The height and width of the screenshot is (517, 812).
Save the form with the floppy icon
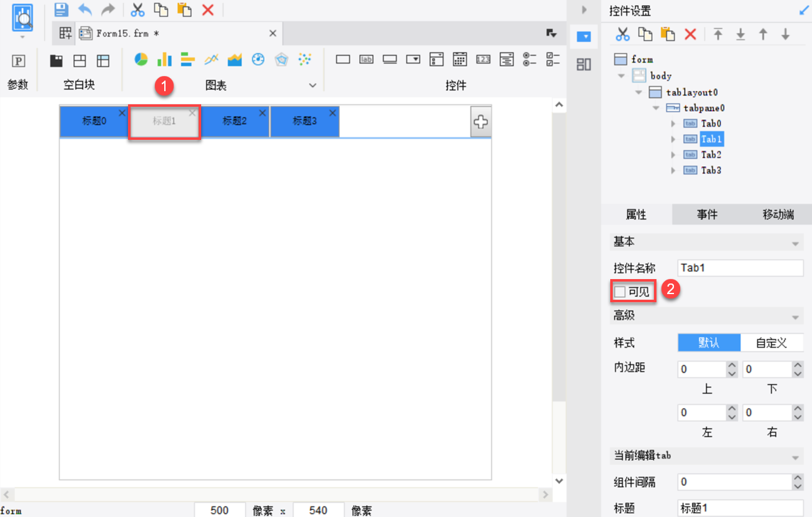click(x=61, y=9)
